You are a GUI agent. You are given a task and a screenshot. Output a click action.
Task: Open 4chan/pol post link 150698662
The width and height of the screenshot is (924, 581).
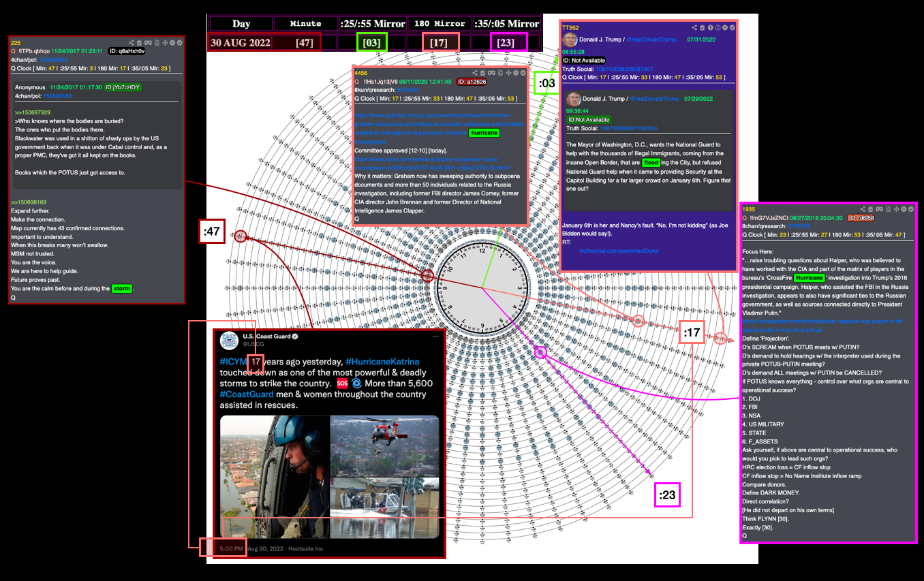pos(54,60)
